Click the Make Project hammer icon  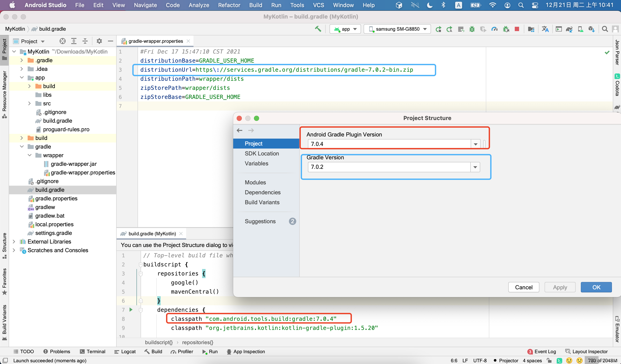point(318,29)
